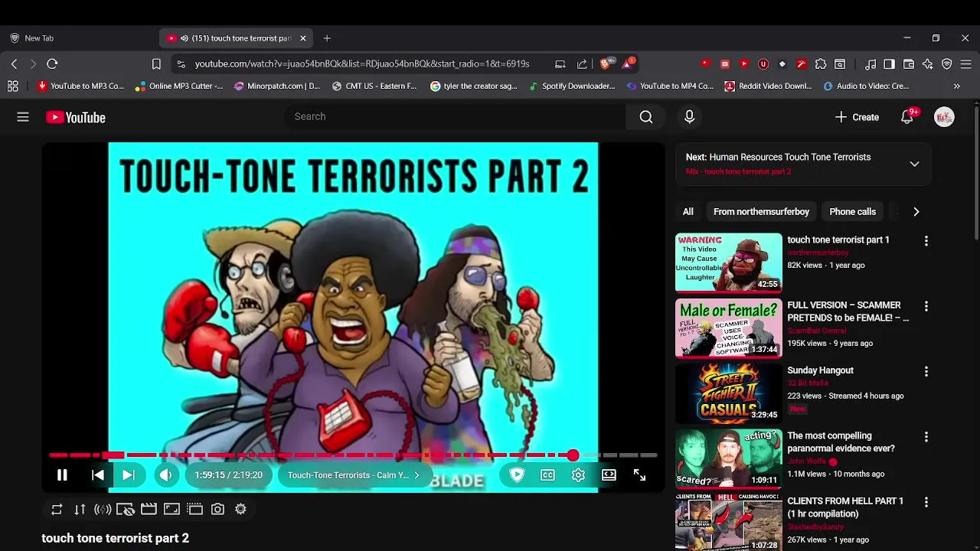The width and height of the screenshot is (980, 551).
Task: Toggle the loop button below the player
Action: 57,509
